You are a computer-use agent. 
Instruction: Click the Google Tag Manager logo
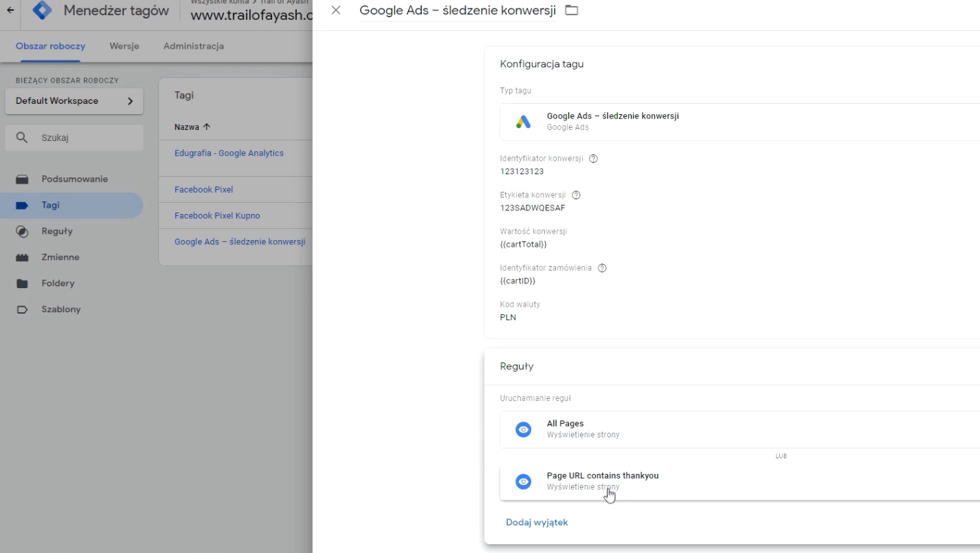43,10
